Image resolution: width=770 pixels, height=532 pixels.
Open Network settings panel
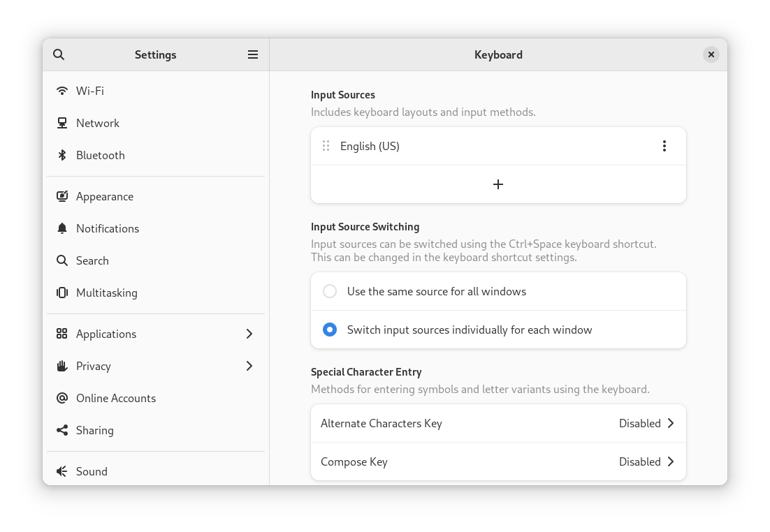click(x=156, y=123)
